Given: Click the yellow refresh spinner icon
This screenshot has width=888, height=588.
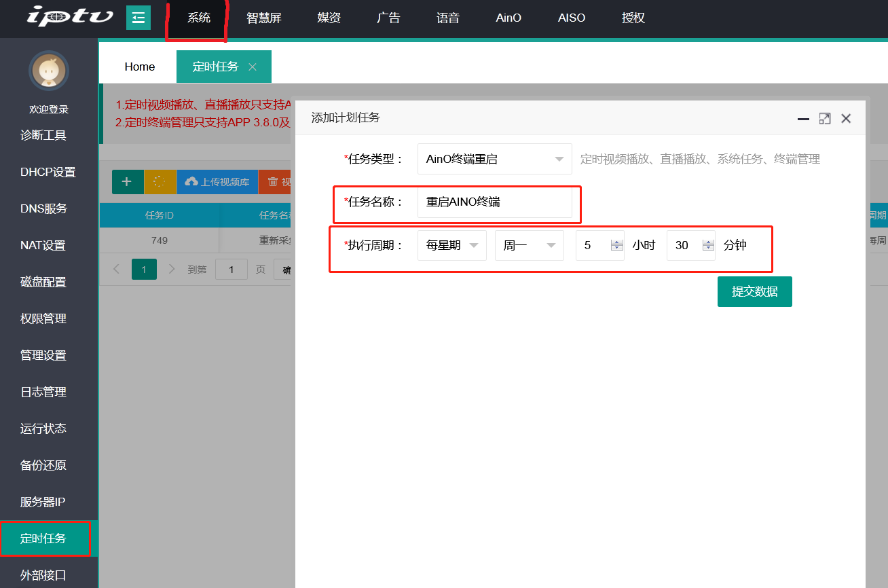Looking at the screenshot, I should 160,182.
